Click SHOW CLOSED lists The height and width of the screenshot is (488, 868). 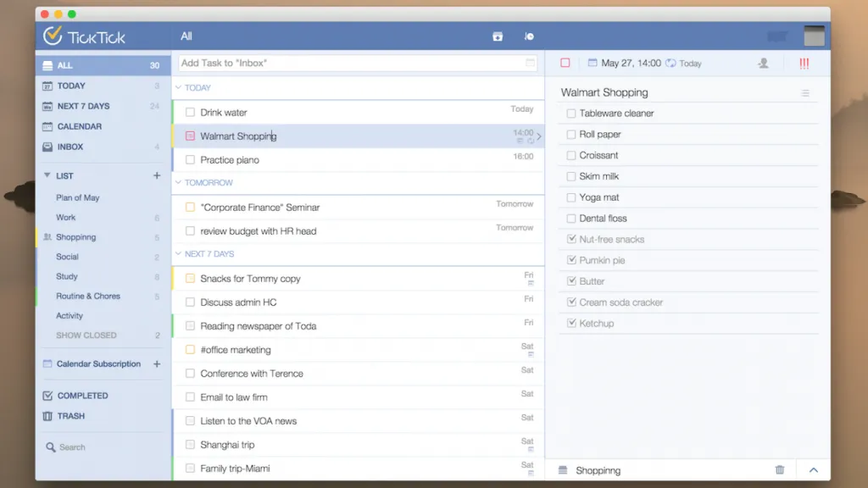pos(86,335)
